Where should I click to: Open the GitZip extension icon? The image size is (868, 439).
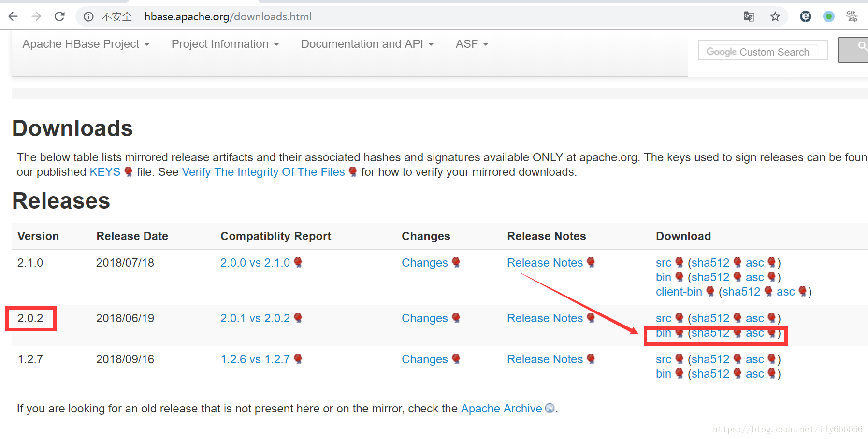(x=852, y=16)
